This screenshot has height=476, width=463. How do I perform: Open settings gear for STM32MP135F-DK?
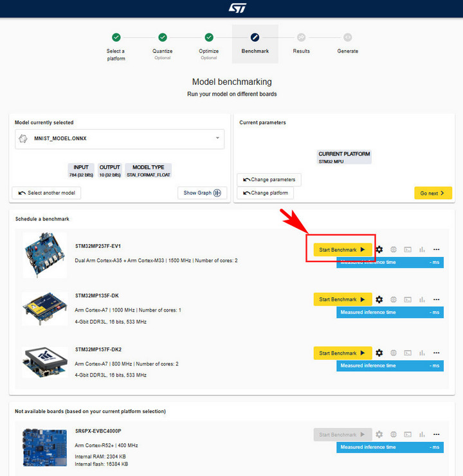[379, 299]
